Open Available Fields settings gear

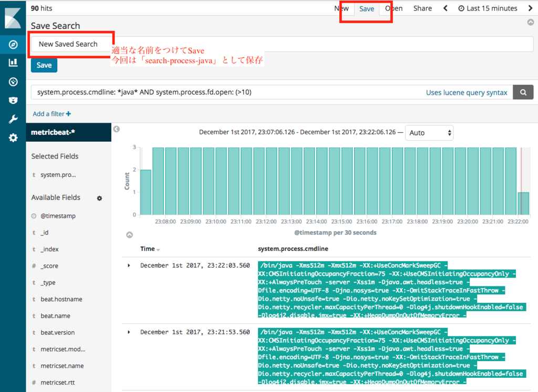(x=99, y=198)
